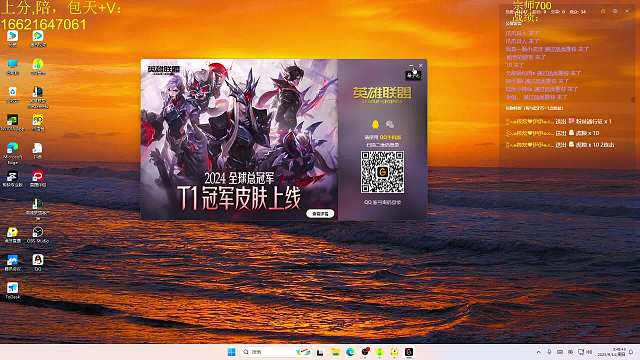Click the QQ account password login link

pyautogui.click(x=382, y=202)
